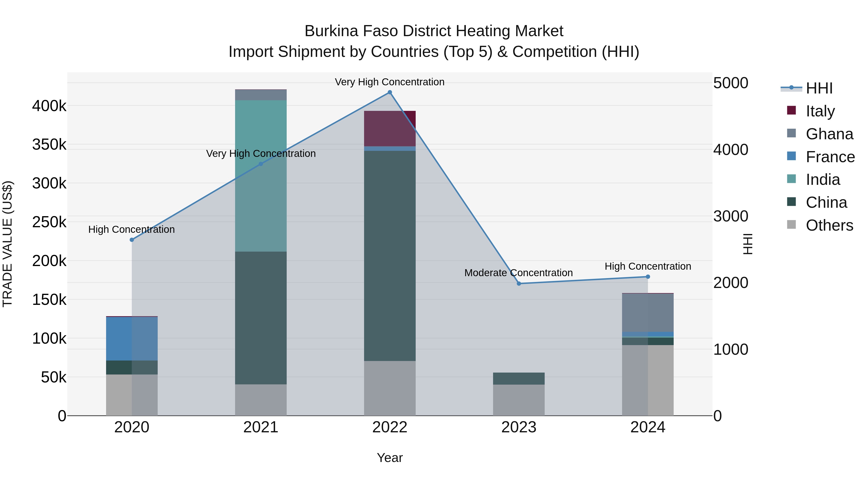Image resolution: width=868 pixels, height=488 pixels.
Task: Click the 2020 HHI line marker
Action: coord(132,240)
